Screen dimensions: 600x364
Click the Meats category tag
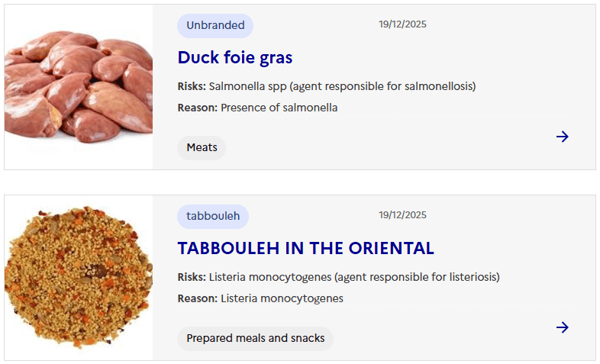pos(202,147)
